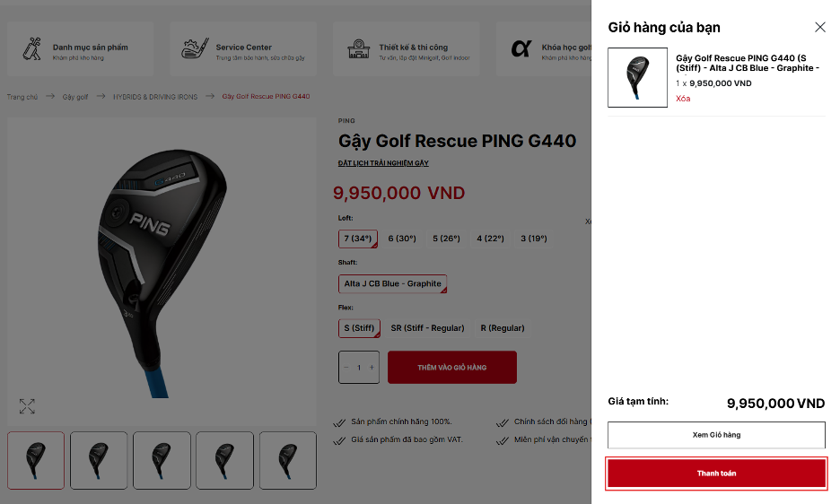Open Xem Giỏ hàng button
Viewport: 840px width, 504px height.
(x=716, y=435)
